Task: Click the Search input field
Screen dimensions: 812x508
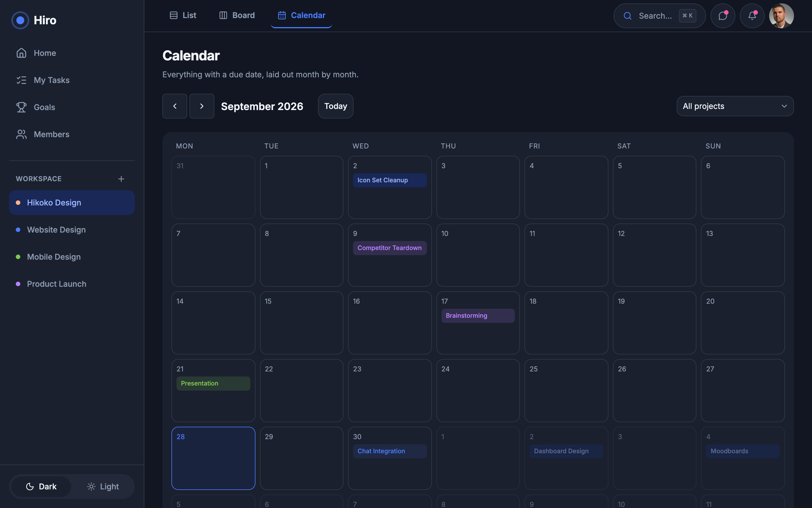Action: (x=659, y=16)
